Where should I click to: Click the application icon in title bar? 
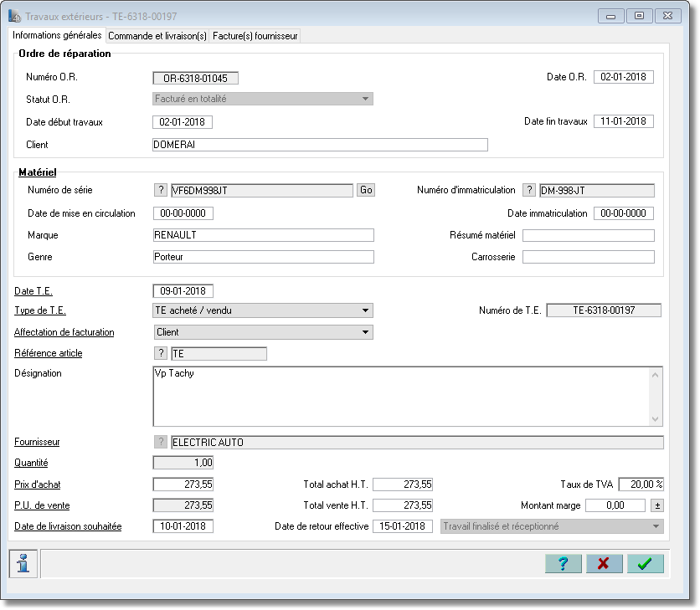(x=15, y=17)
